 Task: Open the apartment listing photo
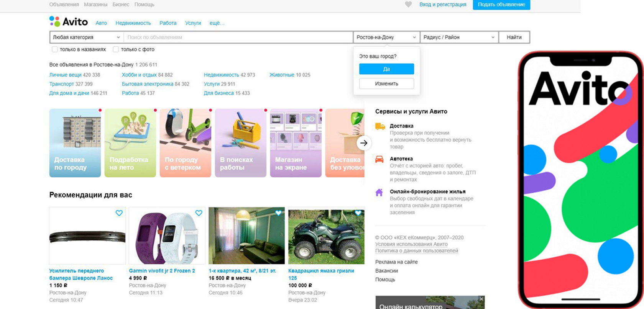[247, 236]
